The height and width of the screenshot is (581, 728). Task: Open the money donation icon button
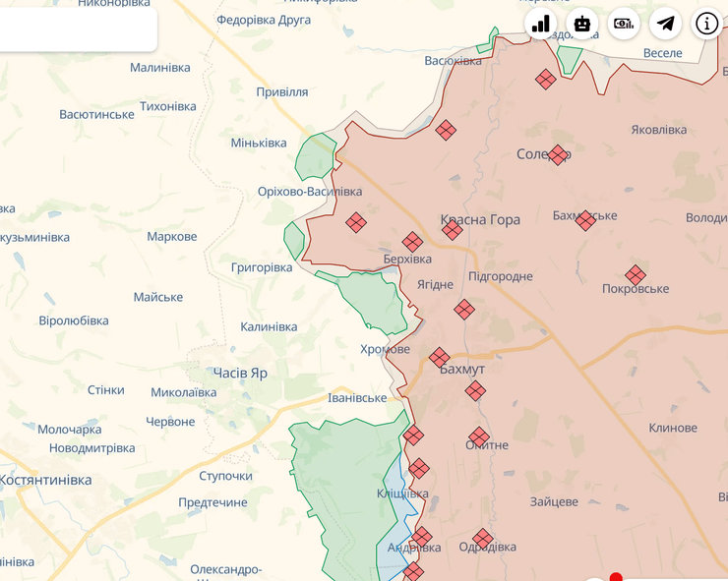(624, 24)
